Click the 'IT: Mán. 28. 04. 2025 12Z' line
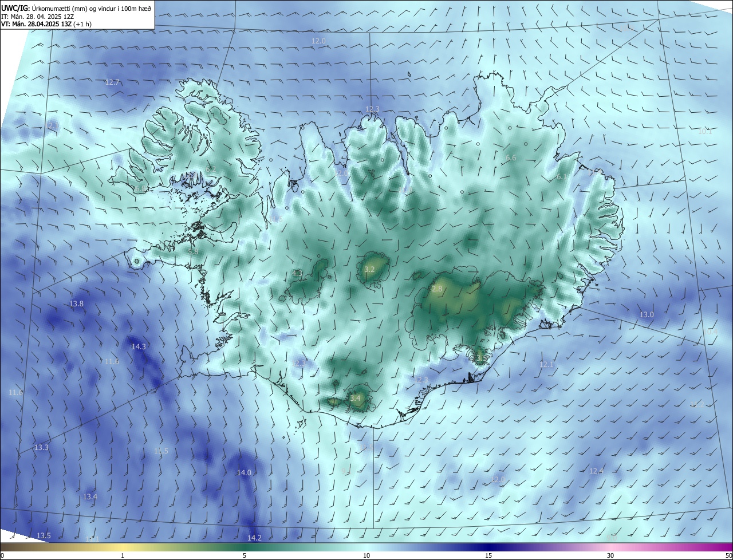This screenshot has height=560, width=733. point(38,17)
